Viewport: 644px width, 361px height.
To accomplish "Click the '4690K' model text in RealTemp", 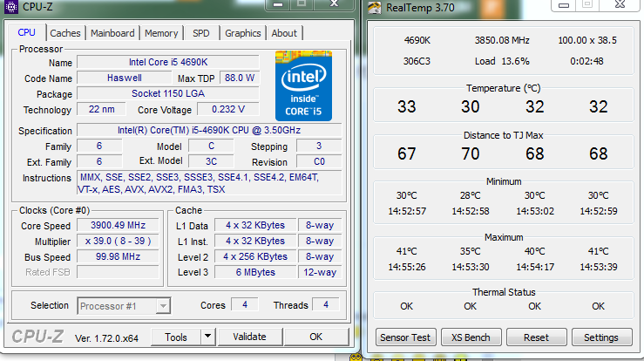I will pyautogui.click(x=417, y=40).
